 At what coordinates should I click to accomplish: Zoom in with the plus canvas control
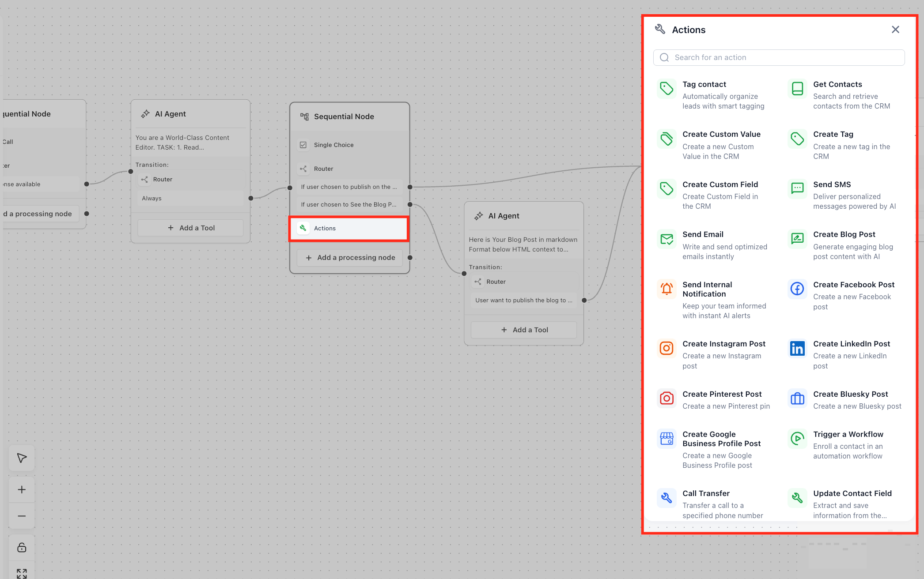click(x=22, y=489)
